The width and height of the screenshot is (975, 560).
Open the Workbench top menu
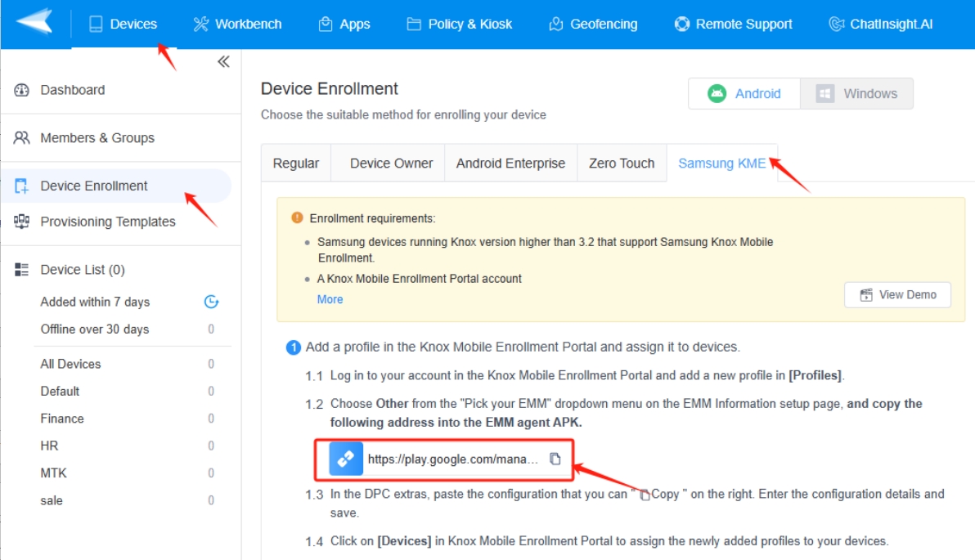(x=237, y=25)
